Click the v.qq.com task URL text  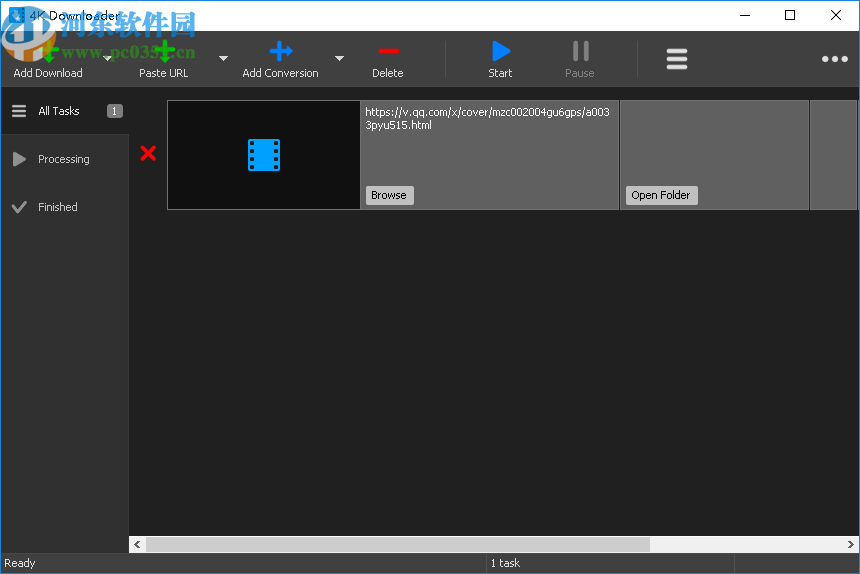coord(488,118)
